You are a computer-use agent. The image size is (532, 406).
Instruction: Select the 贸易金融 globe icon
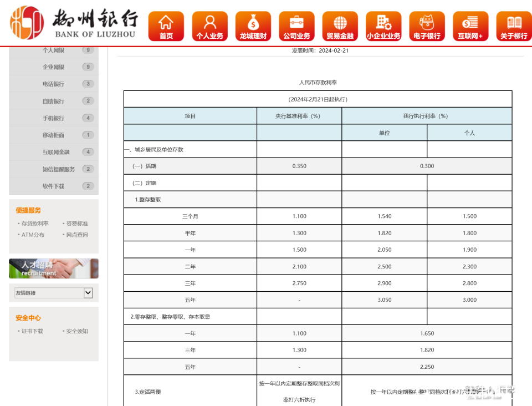coord(340,26)
